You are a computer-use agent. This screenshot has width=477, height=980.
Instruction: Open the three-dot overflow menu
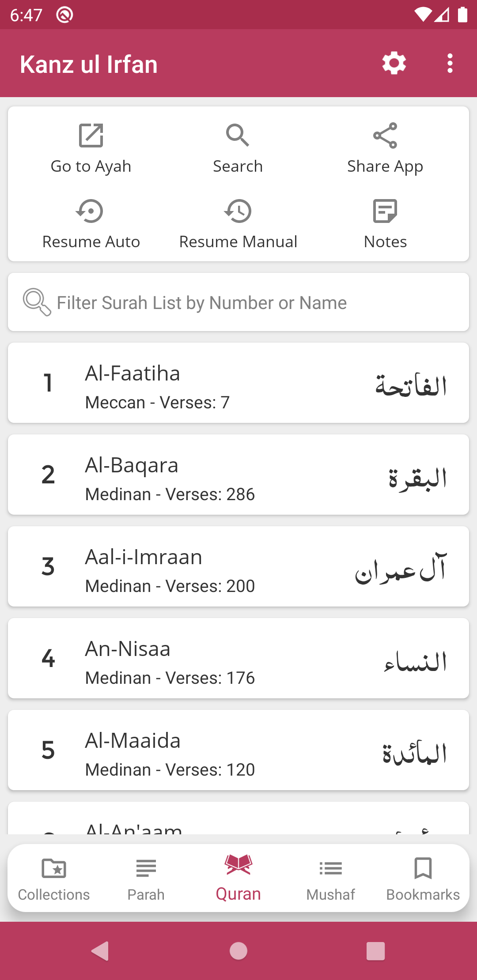[450, 64]
